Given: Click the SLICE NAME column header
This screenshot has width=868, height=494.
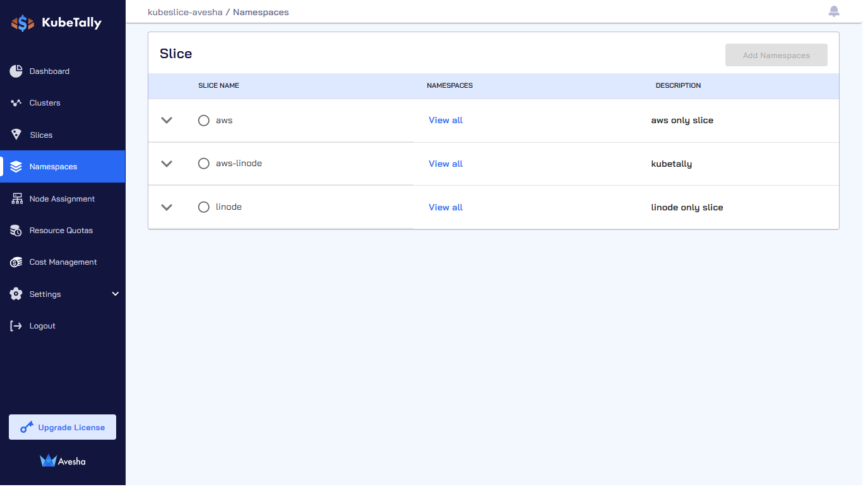Looking at the screenshot, I should 218,86.
